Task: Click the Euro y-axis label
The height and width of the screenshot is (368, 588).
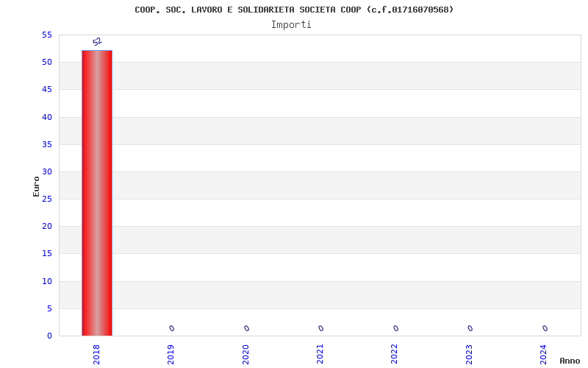Action: pyautogui.click(x=36, y=187)
